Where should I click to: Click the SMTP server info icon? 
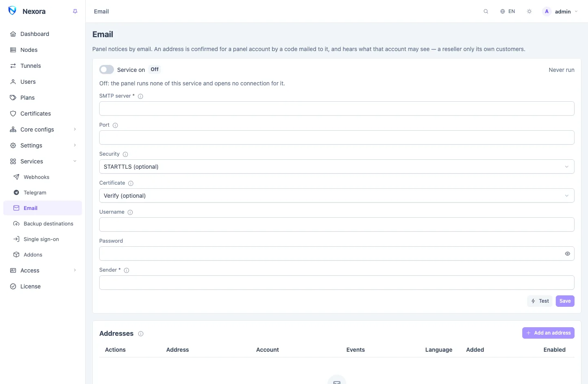(140, 96)
